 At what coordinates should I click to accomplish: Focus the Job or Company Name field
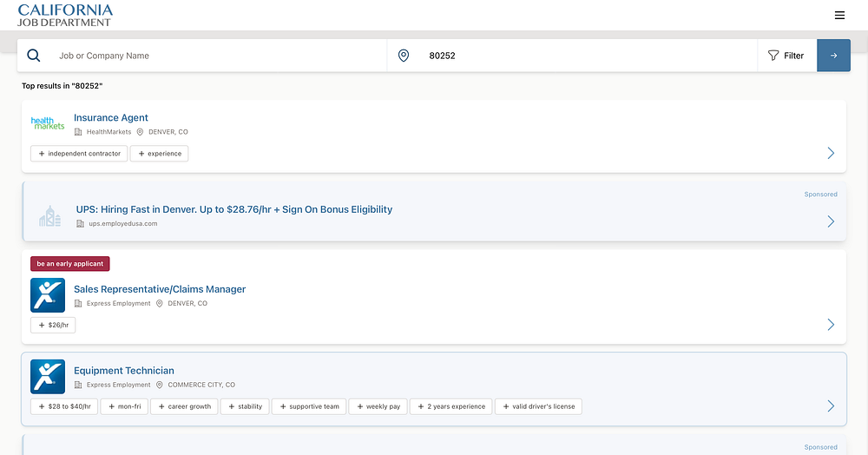coord(220,56)
